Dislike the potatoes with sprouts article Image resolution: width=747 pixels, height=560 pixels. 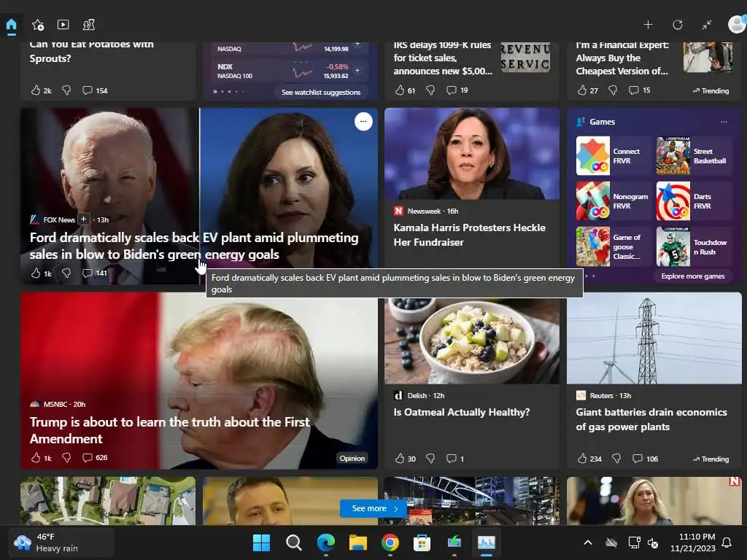(66, 90)
